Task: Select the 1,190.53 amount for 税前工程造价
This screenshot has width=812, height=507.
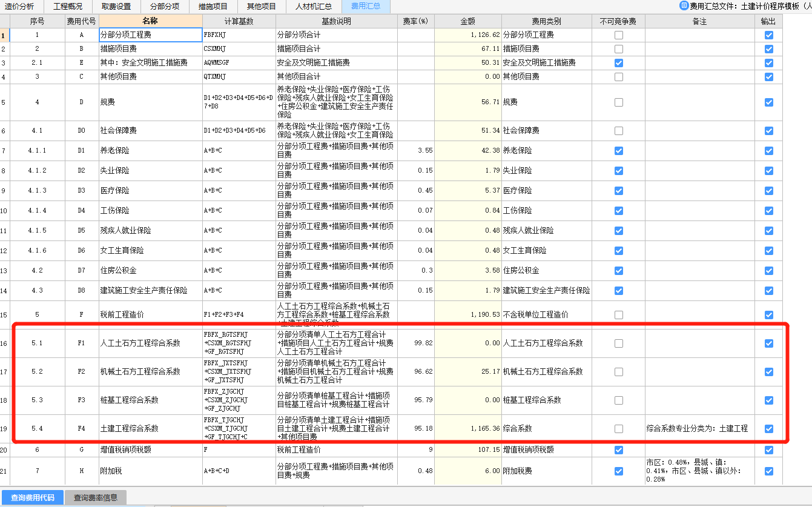Action: (x=467, y=315)
